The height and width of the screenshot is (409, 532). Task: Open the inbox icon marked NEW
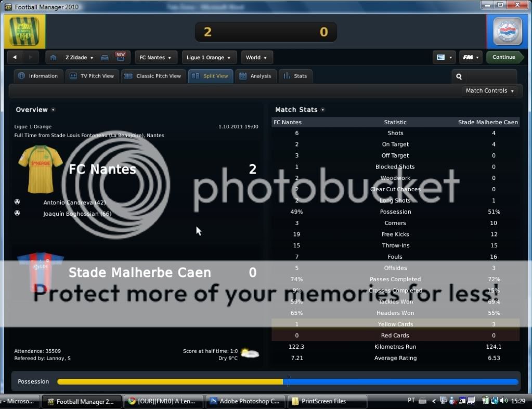pos(105,58)
